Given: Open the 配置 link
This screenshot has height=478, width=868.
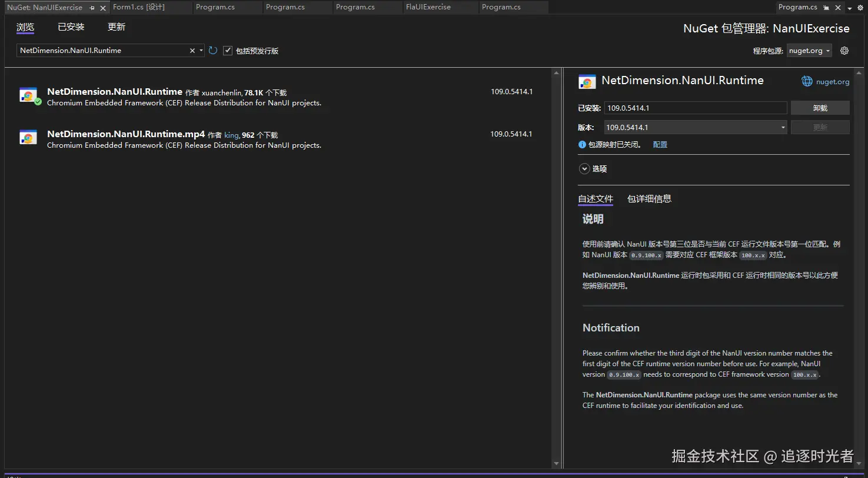Looking at the screenshot, I should [x=660, y=144].
